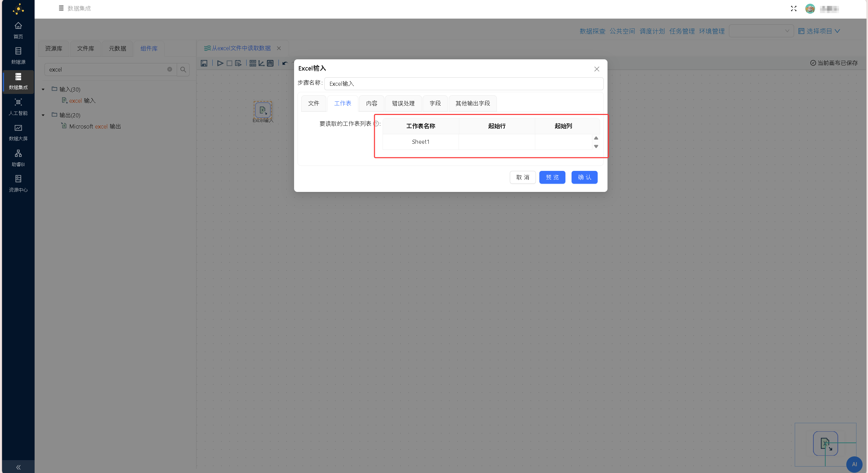The height and width of the screenshot is (473, 868).
Task: Click the Sheet1 worksheet name cell
Action: pos(421,142)
